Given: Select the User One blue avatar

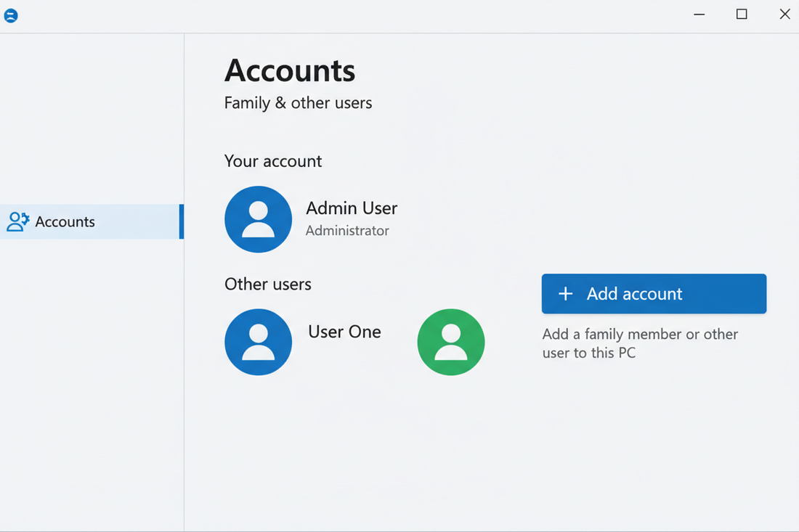Looking at the screenshot, I should pos(258,342).
